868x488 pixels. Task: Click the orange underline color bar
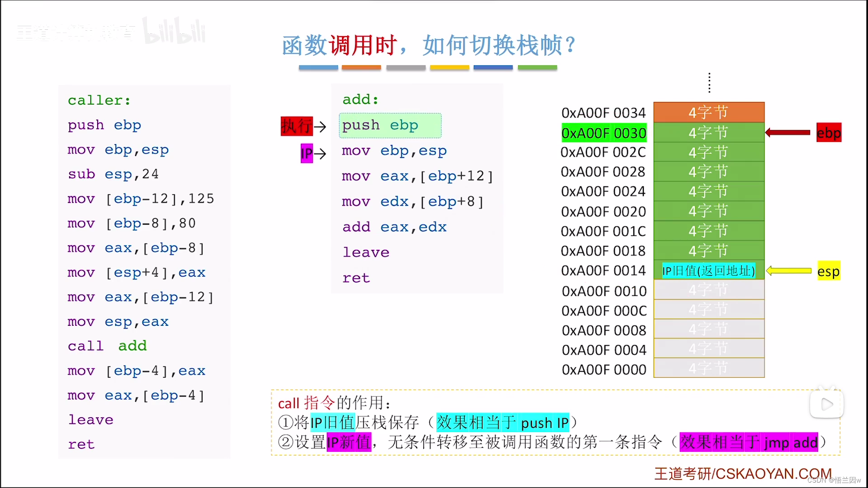pyautogui.click(x=361, y=67)
